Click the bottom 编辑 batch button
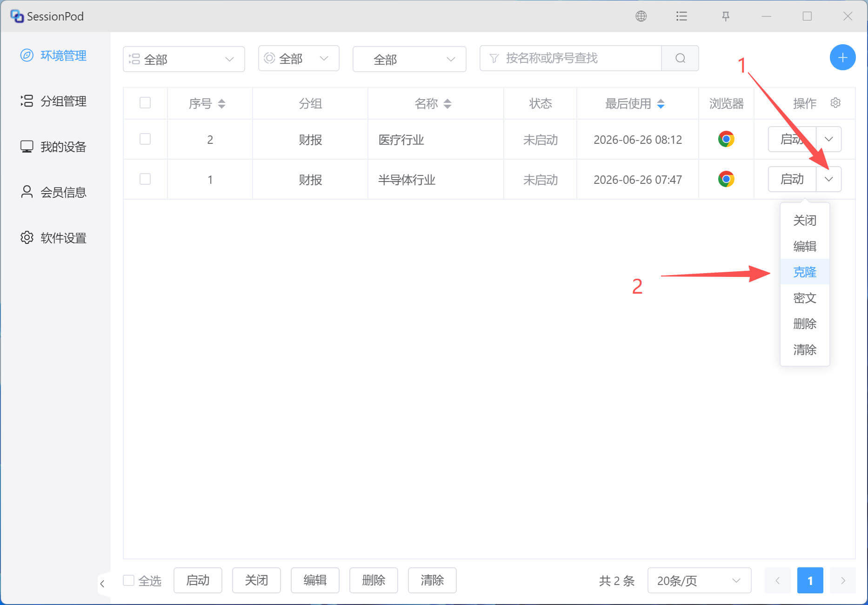Viewport: 868px width, 605px height. [315, 580]
